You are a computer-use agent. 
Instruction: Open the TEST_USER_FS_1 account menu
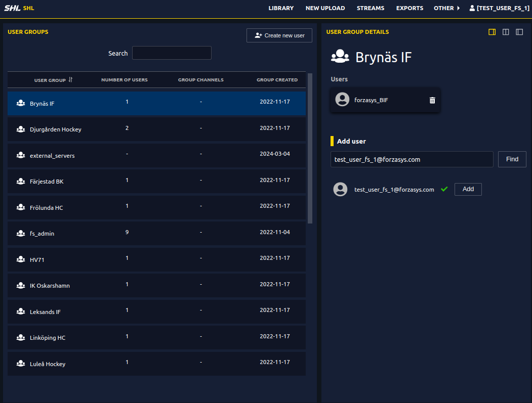499,8
